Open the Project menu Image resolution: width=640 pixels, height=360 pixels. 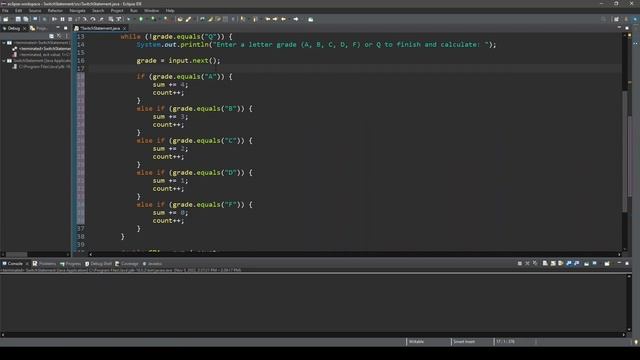click(117, 11)
